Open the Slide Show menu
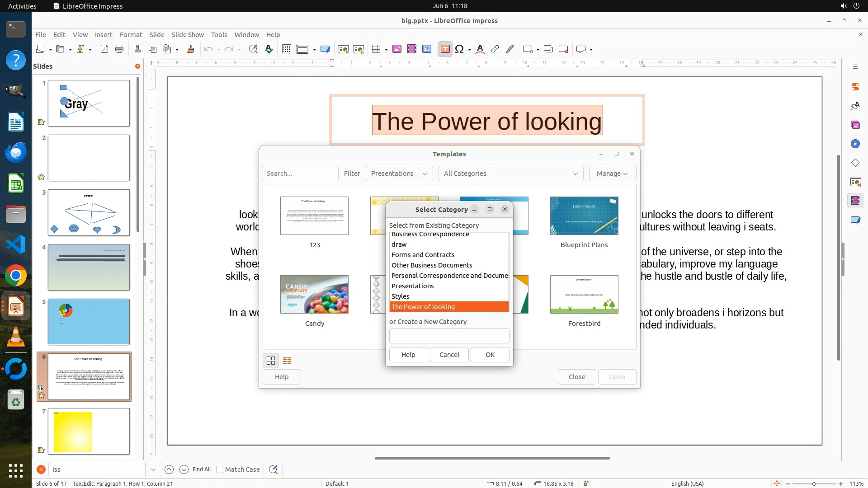Screen dimensions: 868x488 pos(188,35)
